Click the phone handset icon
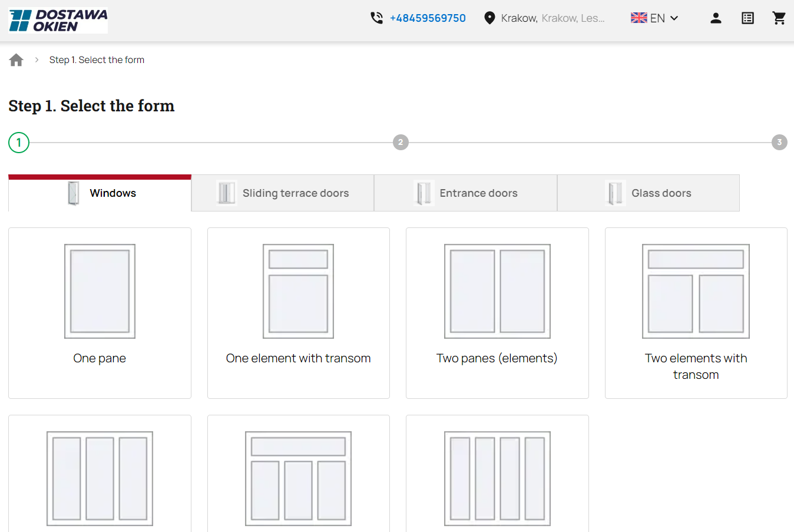This screenshot has height=532, width=794. tap(377, 18)
